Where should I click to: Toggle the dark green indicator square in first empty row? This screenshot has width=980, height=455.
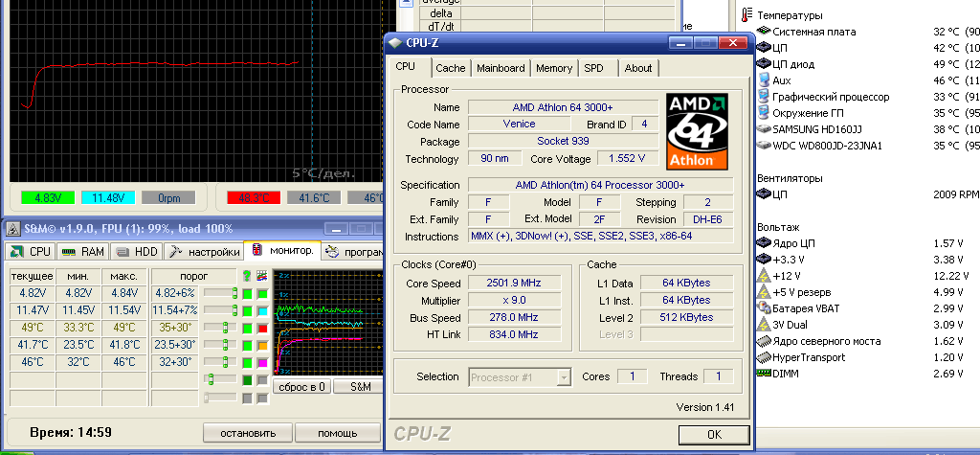249,380
